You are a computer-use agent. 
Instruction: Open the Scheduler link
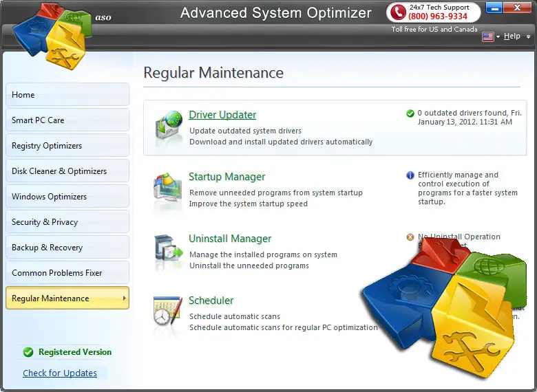211,301
